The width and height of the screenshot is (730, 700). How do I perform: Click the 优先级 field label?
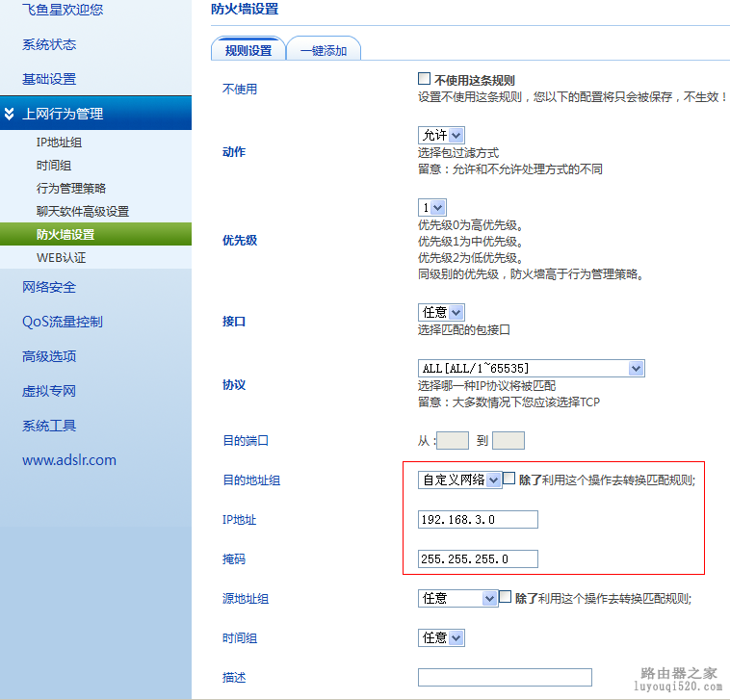pos(240,240)
